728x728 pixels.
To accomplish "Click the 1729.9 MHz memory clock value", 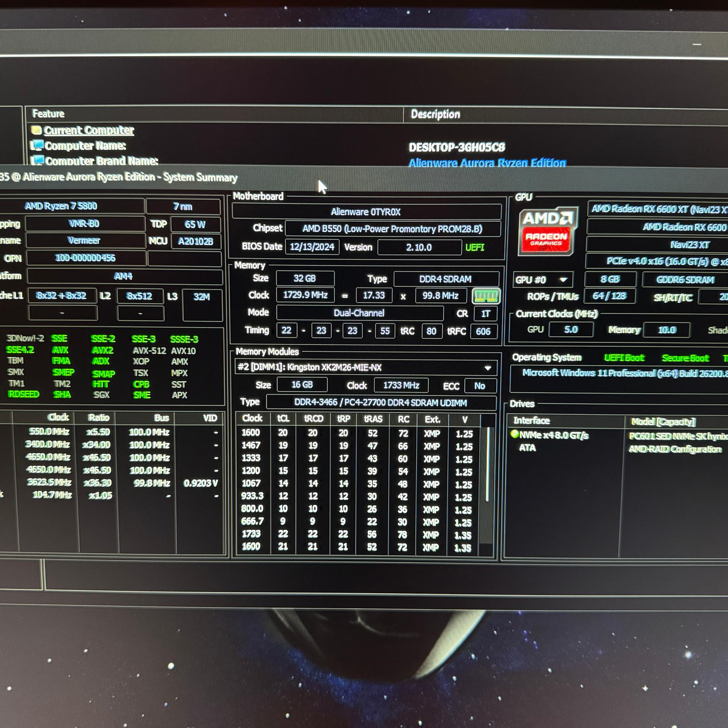I will tap(305, 295).
